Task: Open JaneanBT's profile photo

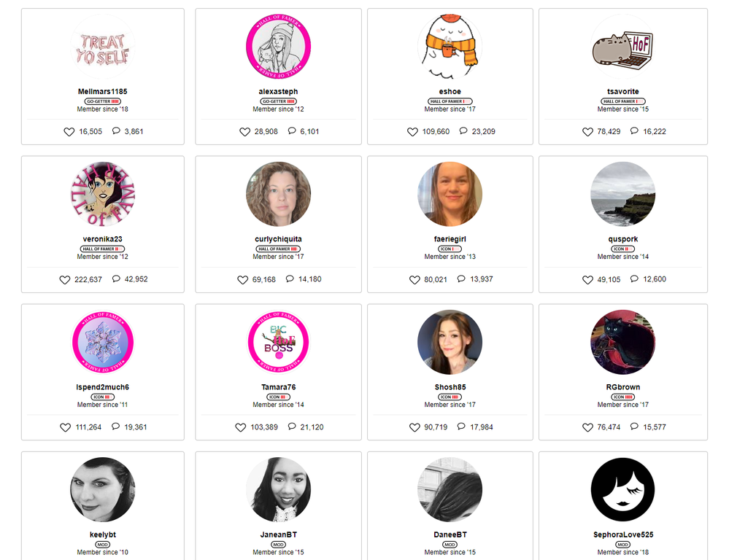Action: point(279,489)
